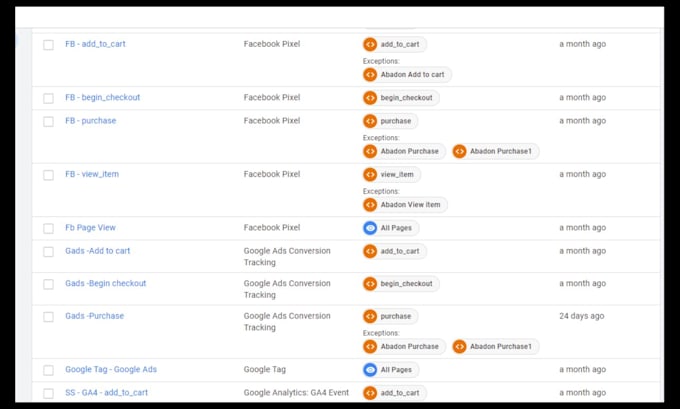Open the SS - GA4 - add_to_cart tag

pyautogui.click(x=106, y=393)
